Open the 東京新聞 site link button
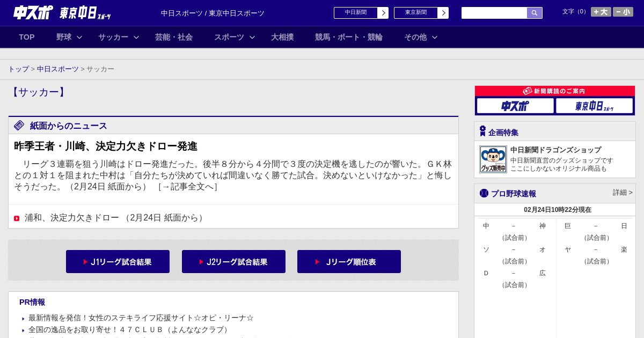 point(416,13)
